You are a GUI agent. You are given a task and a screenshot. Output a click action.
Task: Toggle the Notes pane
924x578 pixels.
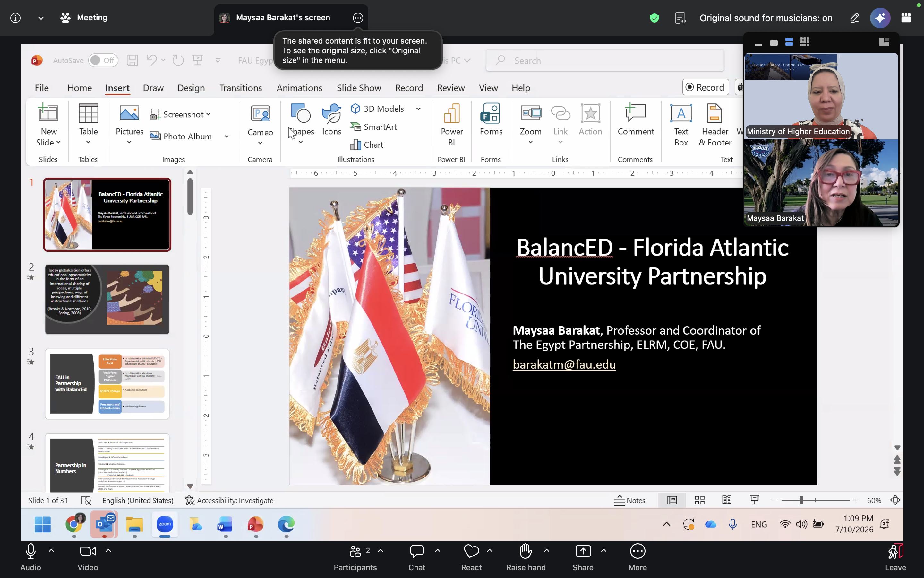(629, 500)
